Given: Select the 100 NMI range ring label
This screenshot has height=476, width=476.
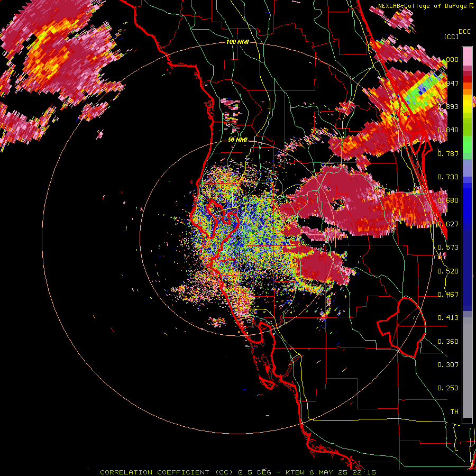Looking at the screenshot, I should (237, 42).
